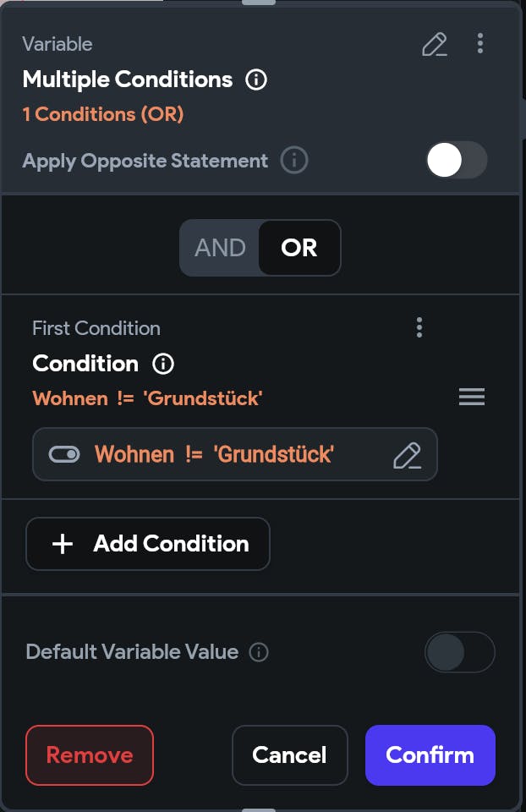This screenshot has width=526, height=812.
Task: Click the Wohnen != 'Grundstück' condition field
Action: (215, 455)
